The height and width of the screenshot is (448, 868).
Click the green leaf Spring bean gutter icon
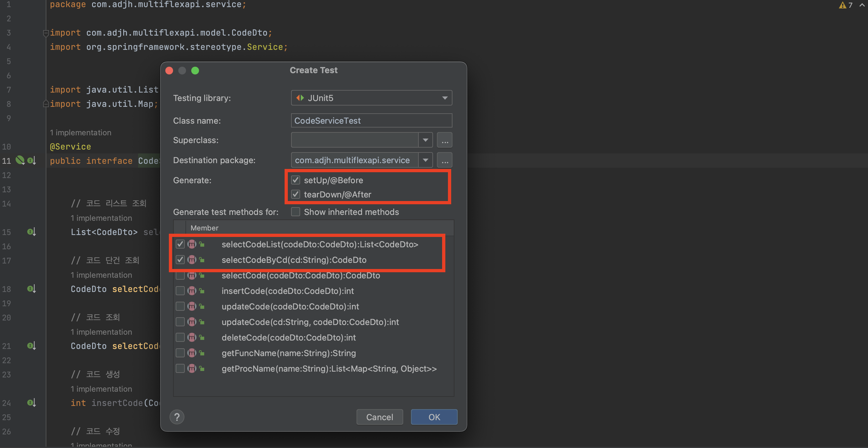coord(20,160)
